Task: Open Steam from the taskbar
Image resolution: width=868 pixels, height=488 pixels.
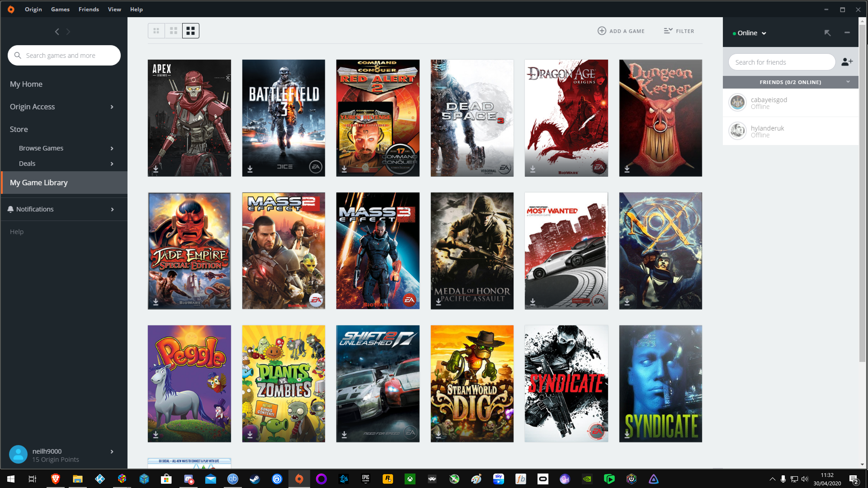Action: (255, 479)
